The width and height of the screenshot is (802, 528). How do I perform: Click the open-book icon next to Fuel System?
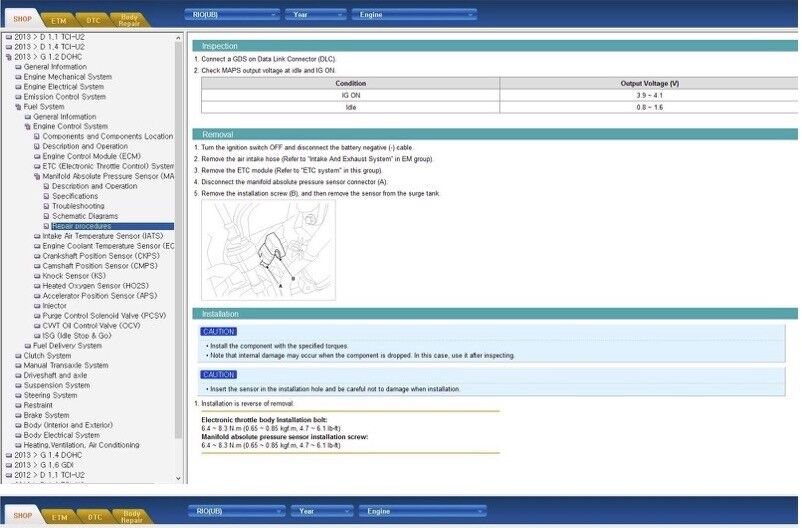coord(17,106)
